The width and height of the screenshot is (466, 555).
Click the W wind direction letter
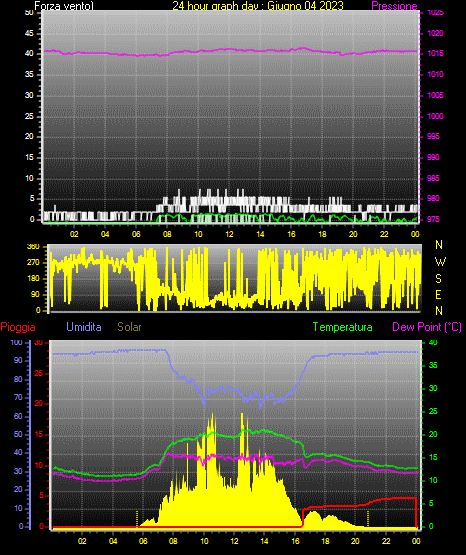coord(440,262)
